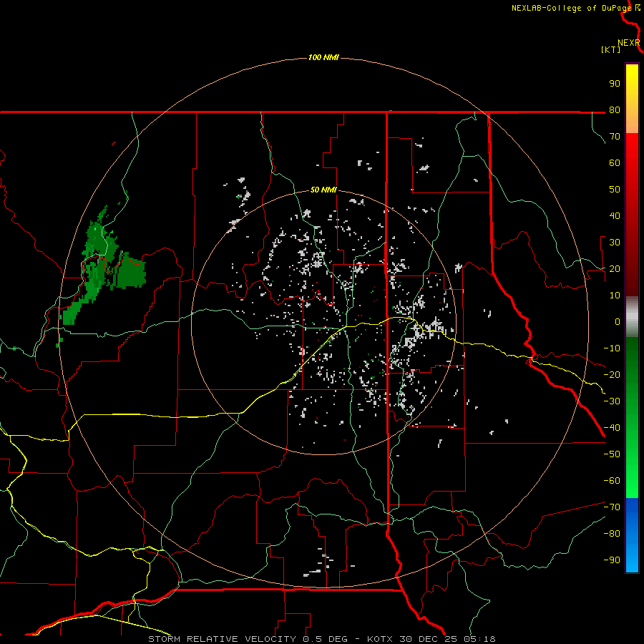This screenshot has width=644, height=644.
Task: Select the positive 70 scale value
Action: 615,137
